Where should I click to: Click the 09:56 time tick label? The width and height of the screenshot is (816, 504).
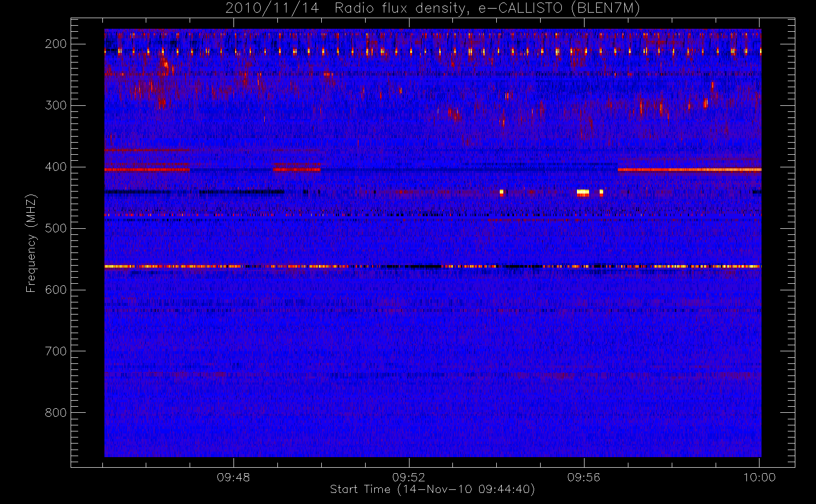point(584,477)
